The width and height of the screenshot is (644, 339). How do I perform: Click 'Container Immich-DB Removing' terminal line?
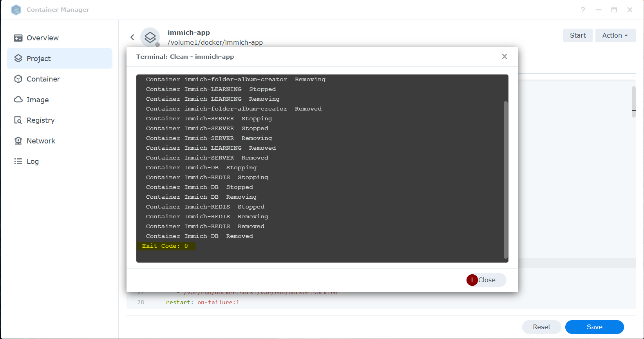pyautogui.click(x=201, y=197)
